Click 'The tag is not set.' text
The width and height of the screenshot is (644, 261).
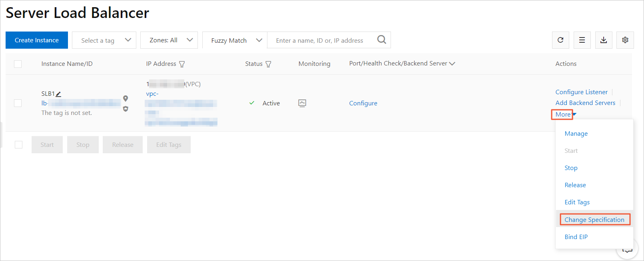point(66,113)
